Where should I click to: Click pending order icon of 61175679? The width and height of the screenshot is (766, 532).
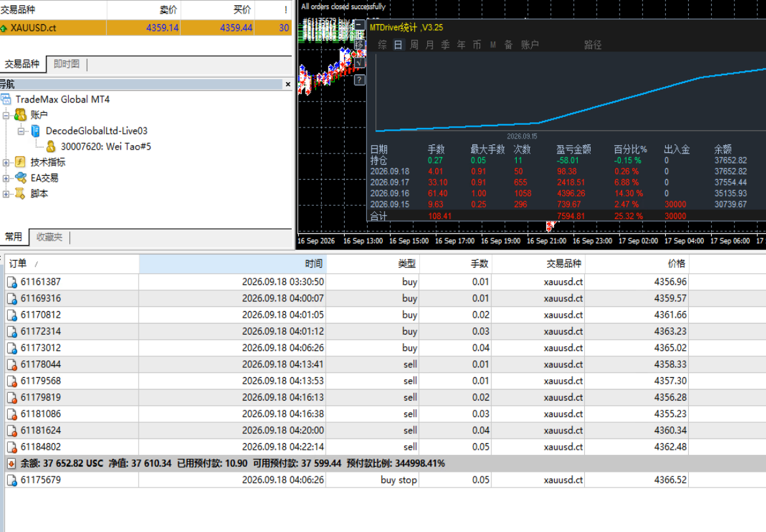point(12,480)
